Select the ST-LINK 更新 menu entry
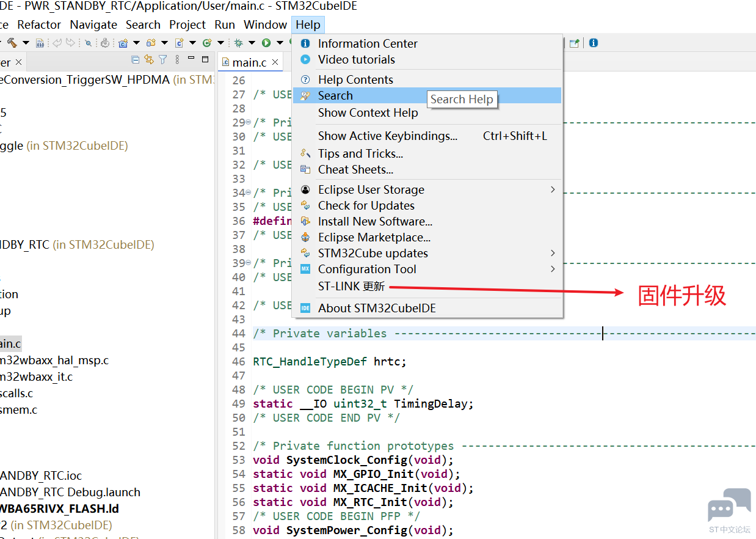 coord(351,287)
